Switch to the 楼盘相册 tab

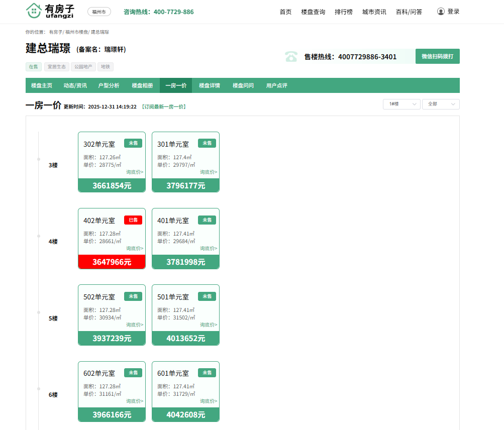(142, 85)
